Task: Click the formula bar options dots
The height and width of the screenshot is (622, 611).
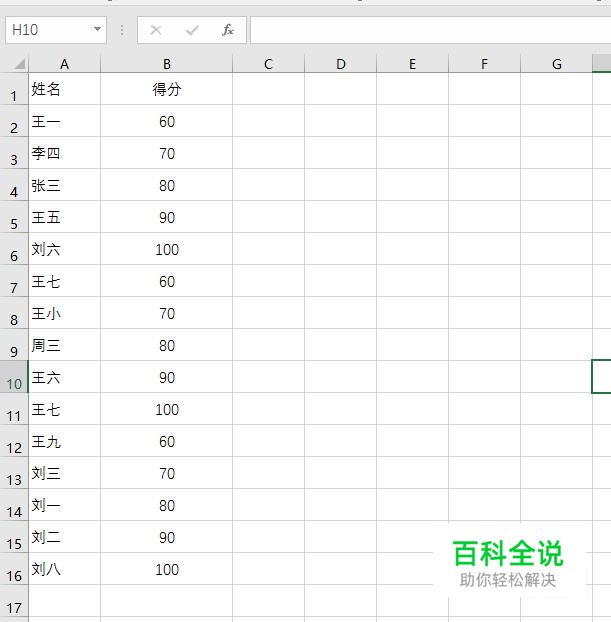Action: 122,30
